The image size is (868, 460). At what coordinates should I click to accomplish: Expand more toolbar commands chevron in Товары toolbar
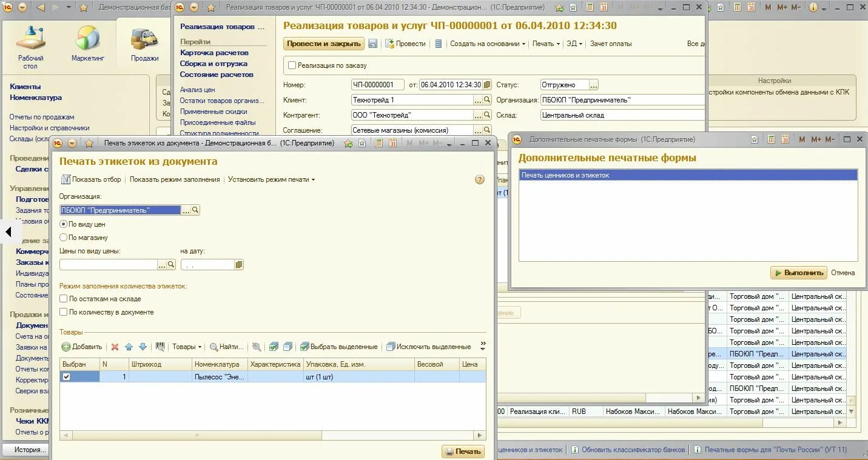483,345
